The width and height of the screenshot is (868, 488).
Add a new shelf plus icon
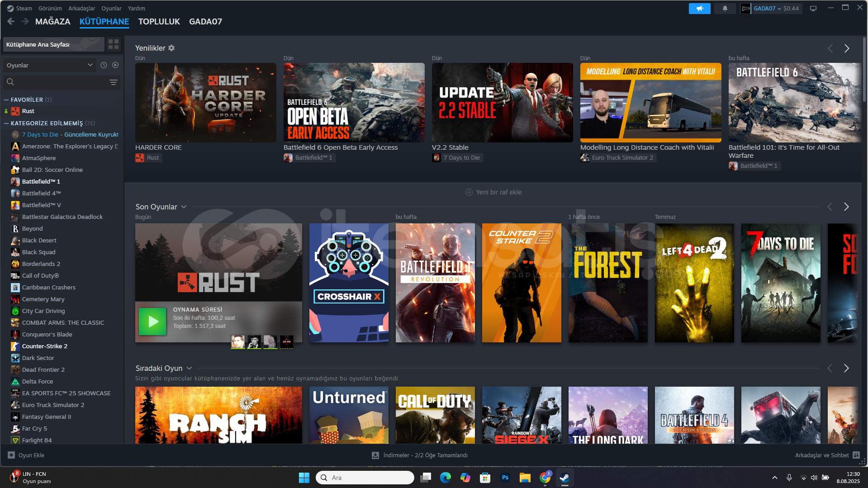point(469,192)
